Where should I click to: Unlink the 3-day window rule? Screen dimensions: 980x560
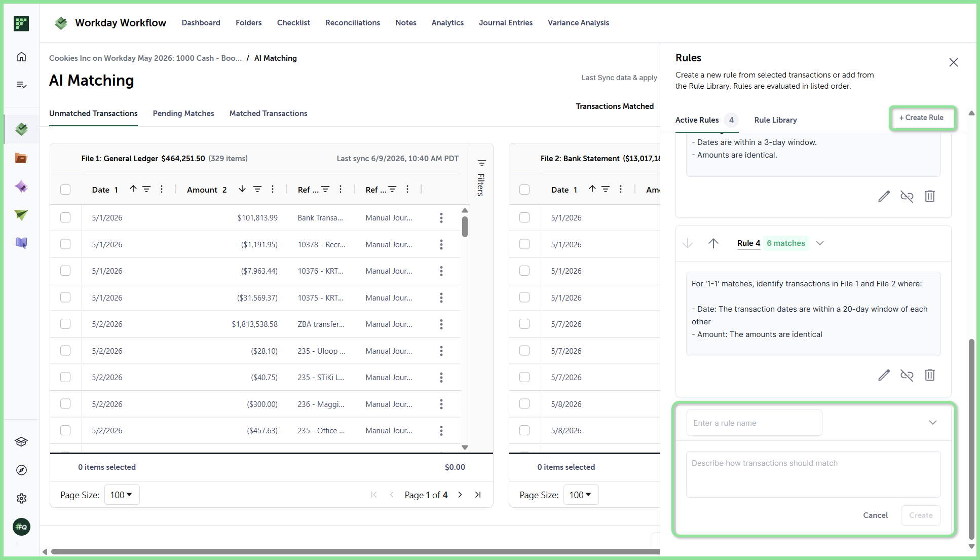[907, 196]
